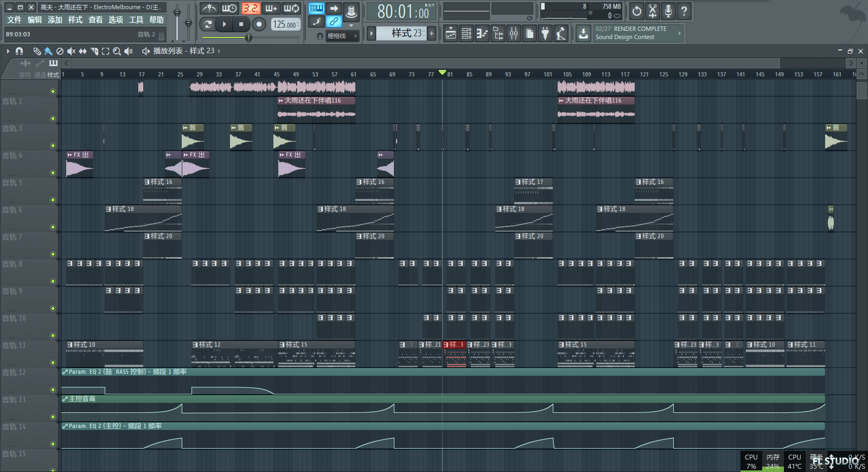868x472 pixels.
Task: Open the 文件 menu
Action: [x=14, y=20]
